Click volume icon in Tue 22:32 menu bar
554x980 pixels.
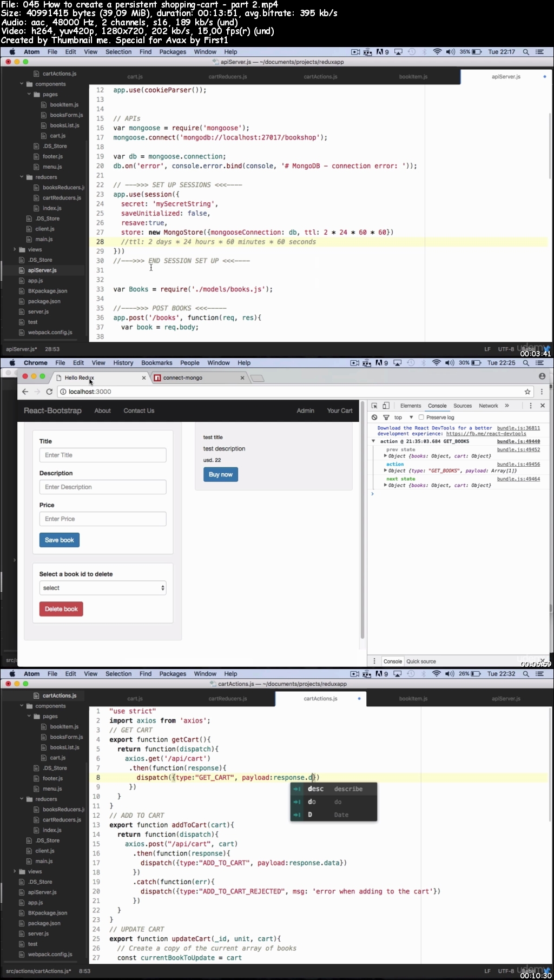click(450, 674)
